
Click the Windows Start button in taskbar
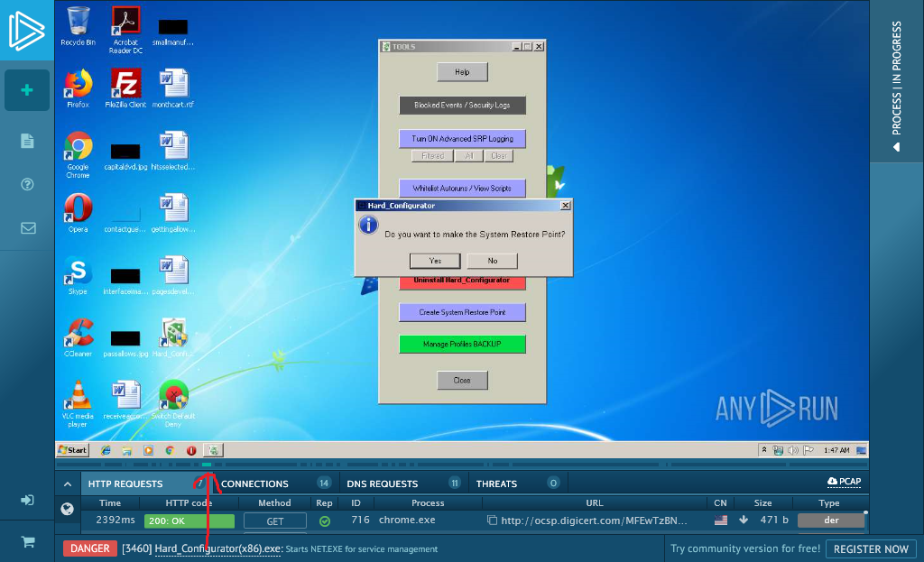72,450
